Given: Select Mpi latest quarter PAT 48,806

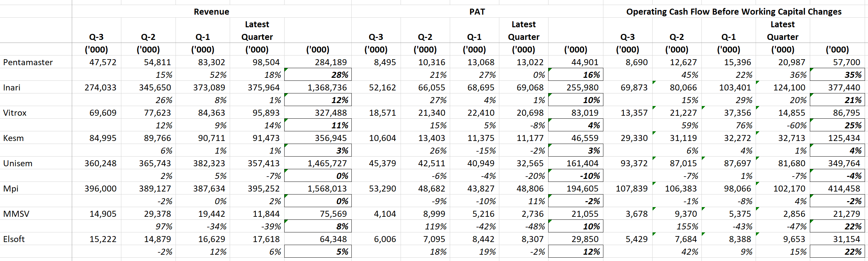Looking at the screenshot, I should [x=530, y=189].
